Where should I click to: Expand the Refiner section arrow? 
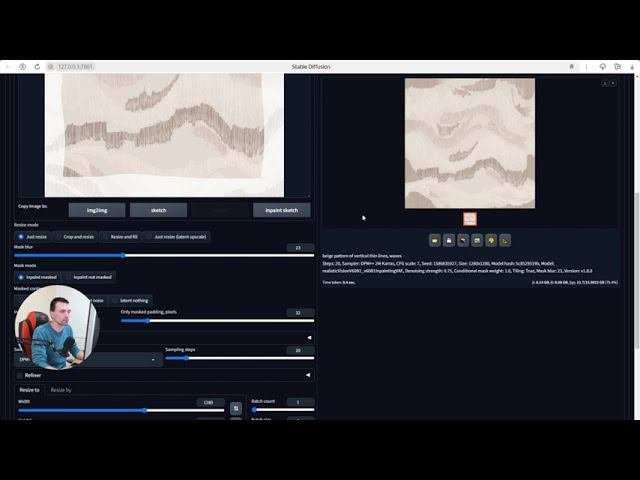coord(308,375)
